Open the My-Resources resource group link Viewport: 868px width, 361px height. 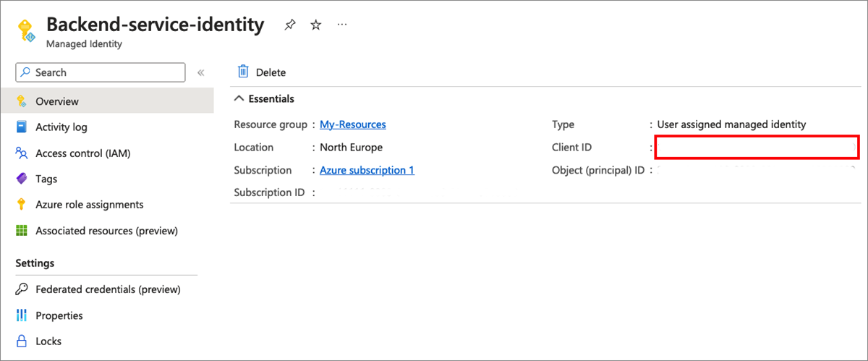tap(353, 124)
